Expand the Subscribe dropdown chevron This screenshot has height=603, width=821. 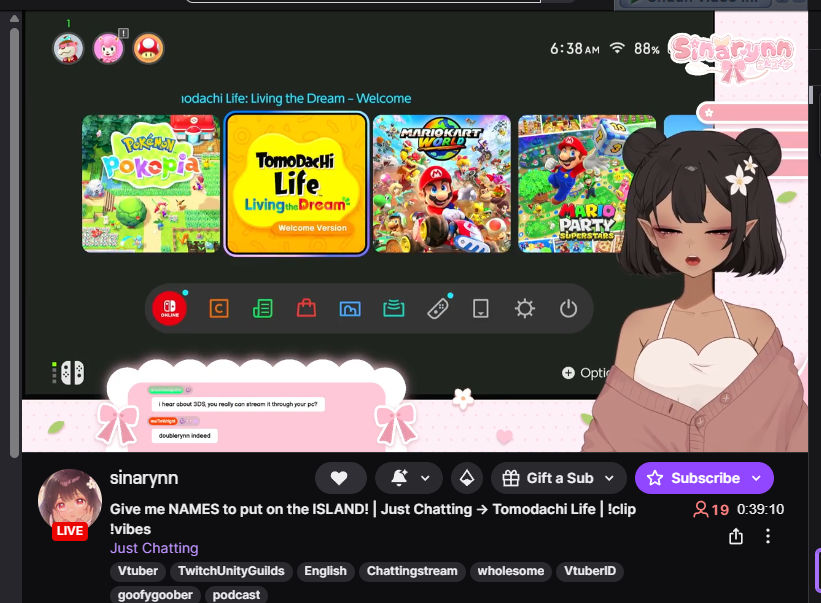click(x=756, y=478)
